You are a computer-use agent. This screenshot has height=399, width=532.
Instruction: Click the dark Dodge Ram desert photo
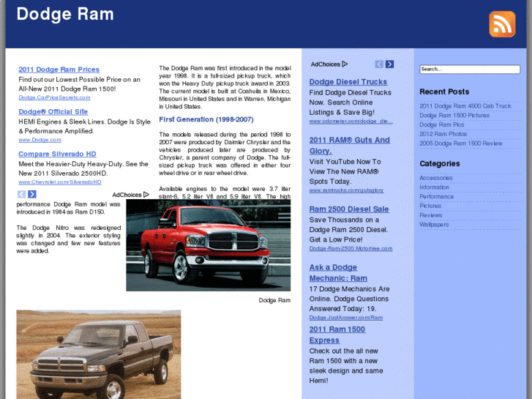[x=99, y=354]
